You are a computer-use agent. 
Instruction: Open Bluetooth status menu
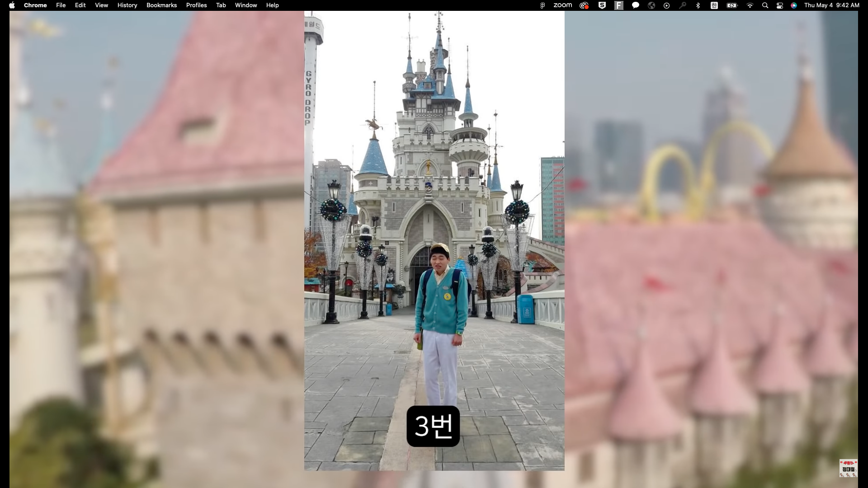(698, 5)
